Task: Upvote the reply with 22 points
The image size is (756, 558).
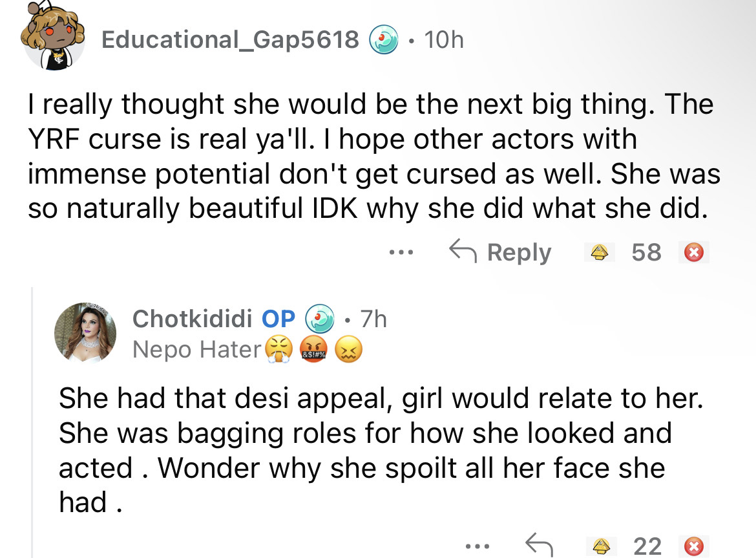Action: coord(600,546)
